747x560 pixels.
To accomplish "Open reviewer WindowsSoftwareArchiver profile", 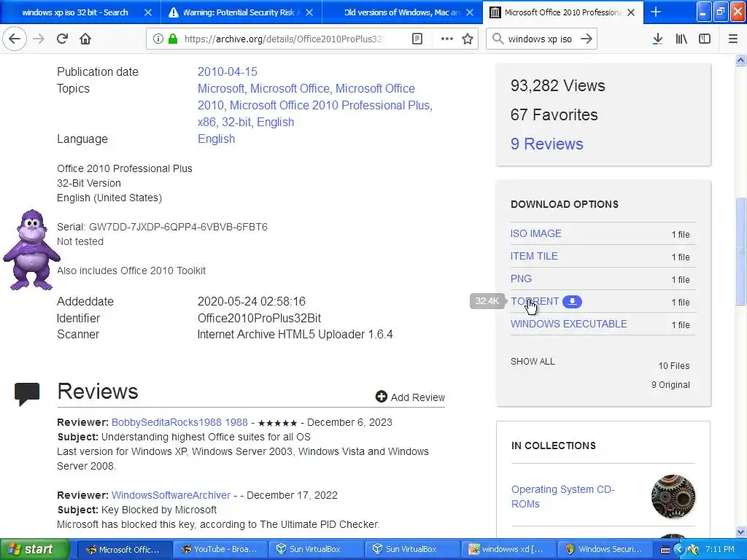I will click(x=171, y=495).
